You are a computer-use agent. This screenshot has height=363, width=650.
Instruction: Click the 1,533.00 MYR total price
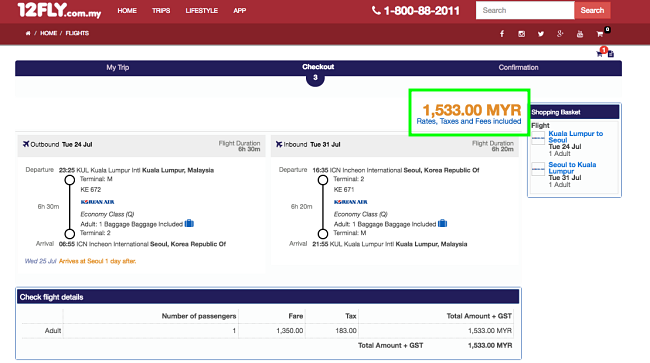tap(472, 110)
